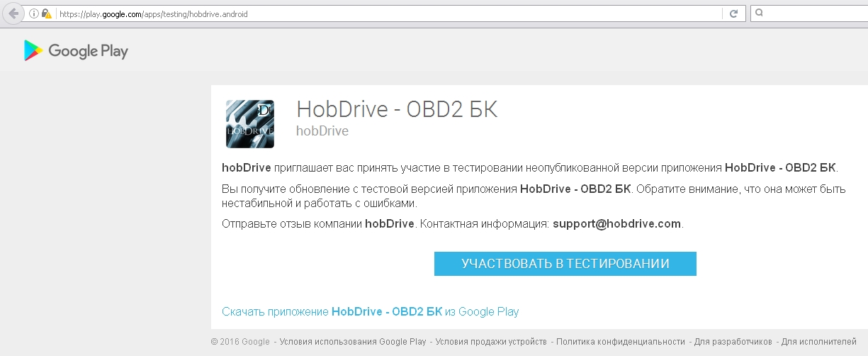
Task: Open Условия продажи устройств link
Action: coord(491,342)
